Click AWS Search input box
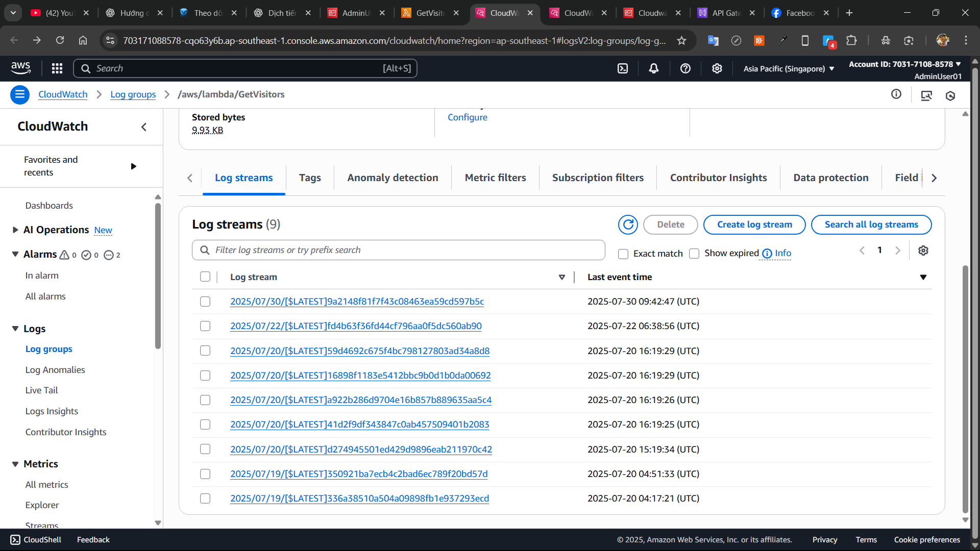The height and width of the screenshot is (551, 980). tap(245, 68)
